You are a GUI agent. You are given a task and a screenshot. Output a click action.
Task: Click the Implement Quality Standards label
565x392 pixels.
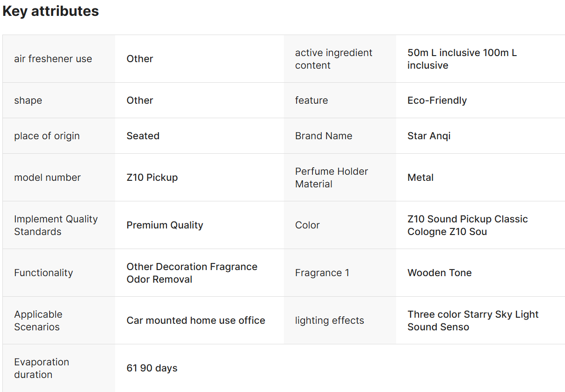point(56,225)
